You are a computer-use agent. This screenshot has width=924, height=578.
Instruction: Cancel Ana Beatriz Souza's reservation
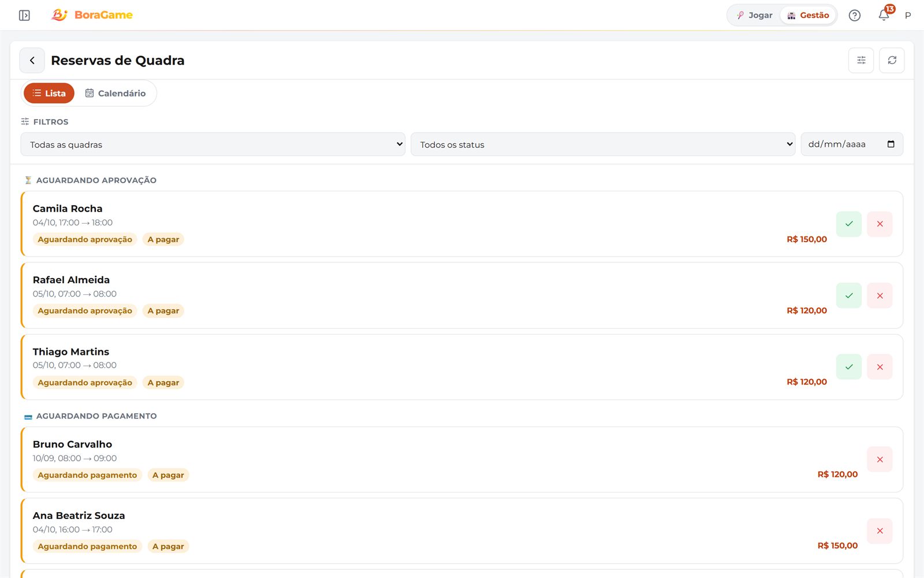click(880, 531)
